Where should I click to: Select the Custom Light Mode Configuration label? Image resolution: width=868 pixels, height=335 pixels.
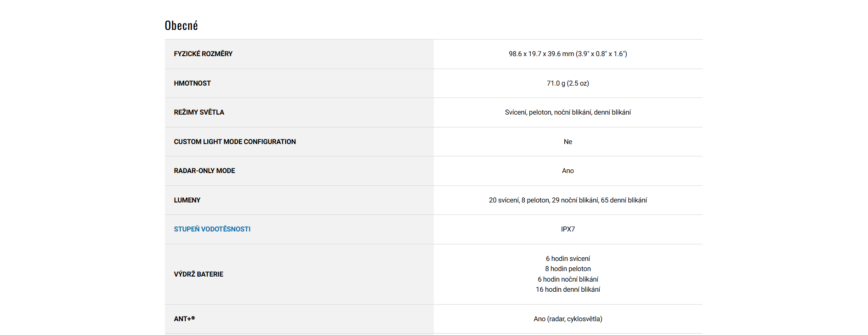[x=234, y=142]
